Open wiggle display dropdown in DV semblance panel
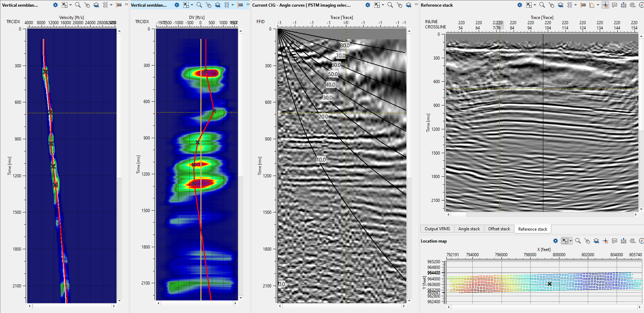Viewport: 644px width, 313px height. [x=233, y=5]
